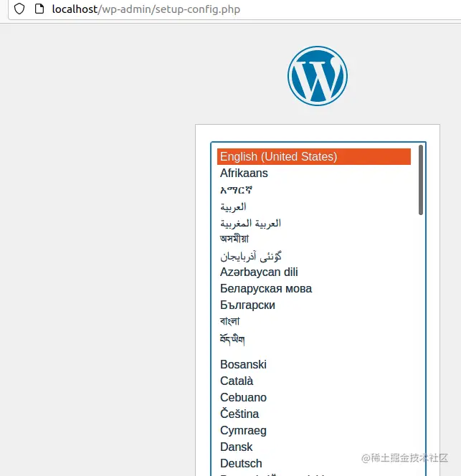Select the বাংলা language option
This screenshot has width=461, height=476.
[x=314, y=321]
